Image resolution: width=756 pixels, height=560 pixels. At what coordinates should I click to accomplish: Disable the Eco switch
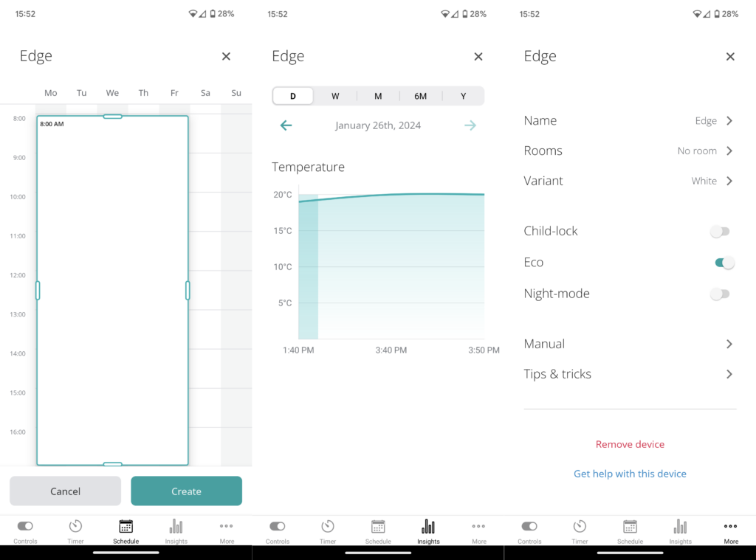[x=724, y=263]
